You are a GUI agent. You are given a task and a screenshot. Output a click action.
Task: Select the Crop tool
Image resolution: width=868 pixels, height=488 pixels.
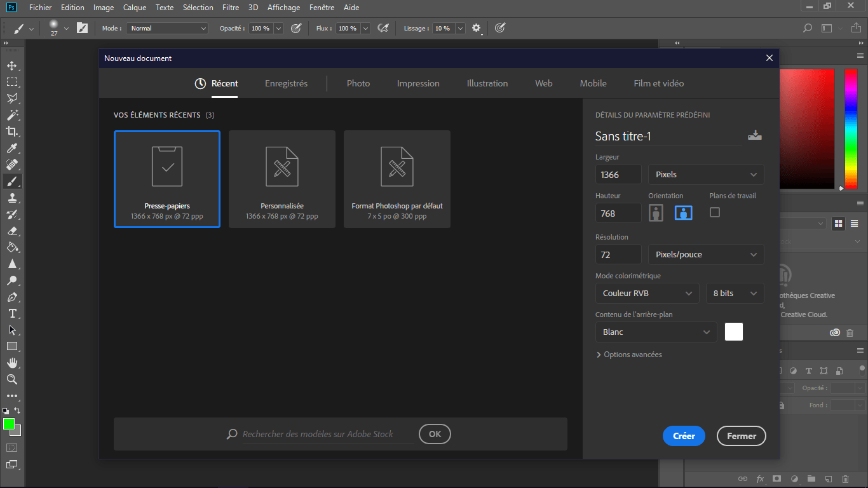click(x=11, y=132)
